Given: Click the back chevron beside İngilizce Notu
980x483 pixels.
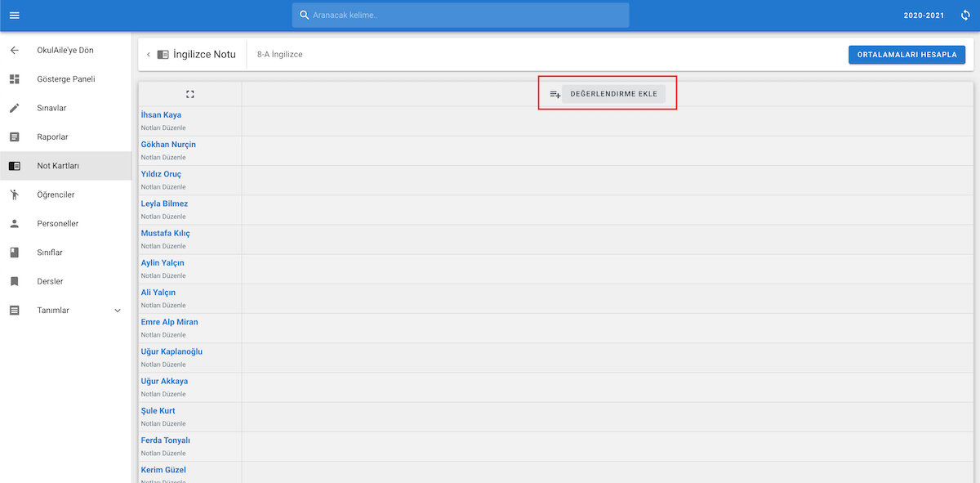Looking at the screenshot, I should tap(149, 55).
